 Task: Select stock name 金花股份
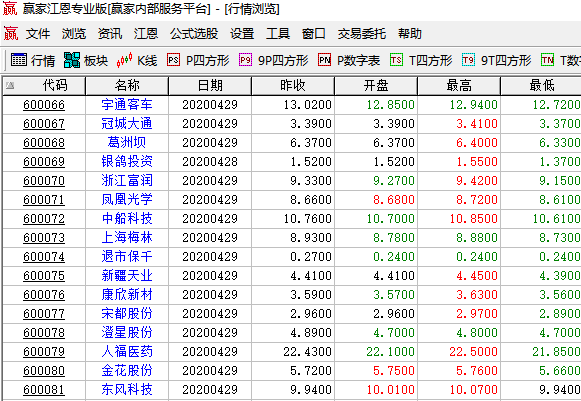coord(127,371)
